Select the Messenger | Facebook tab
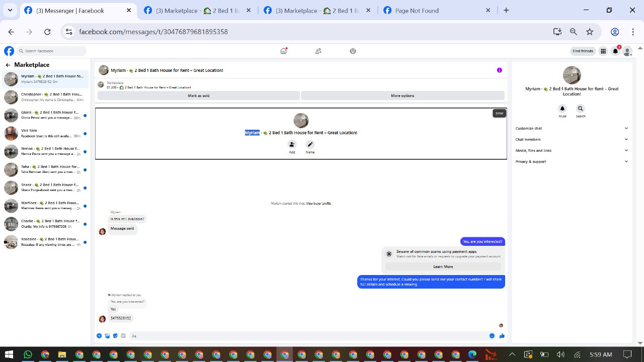 (78, 10)
